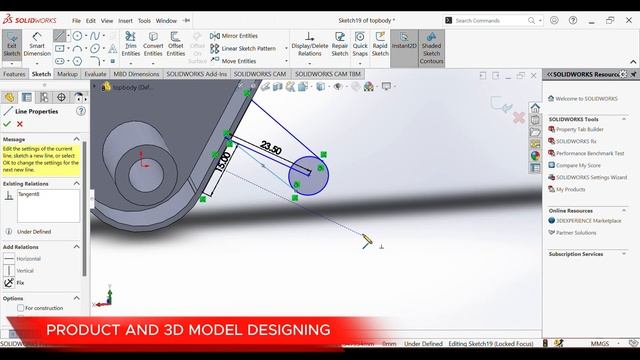Switch to the Features tab
This screenshot has height=360, width=640.
pos(14,74)
